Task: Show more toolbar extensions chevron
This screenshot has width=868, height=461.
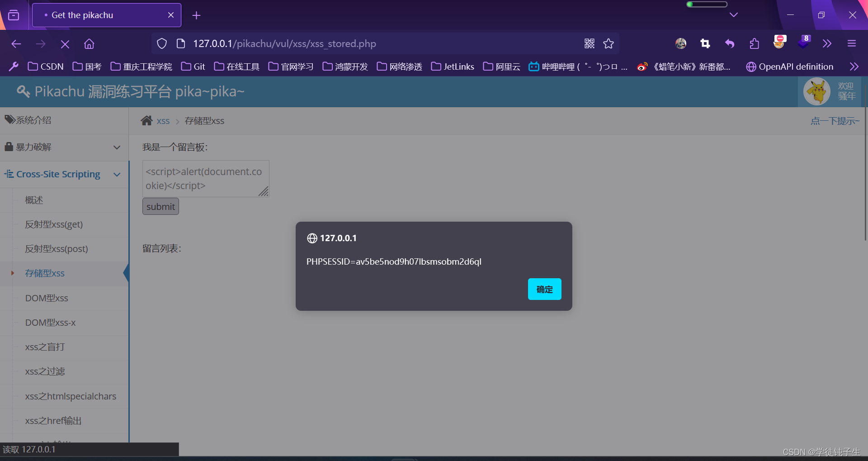Action: 827,43
